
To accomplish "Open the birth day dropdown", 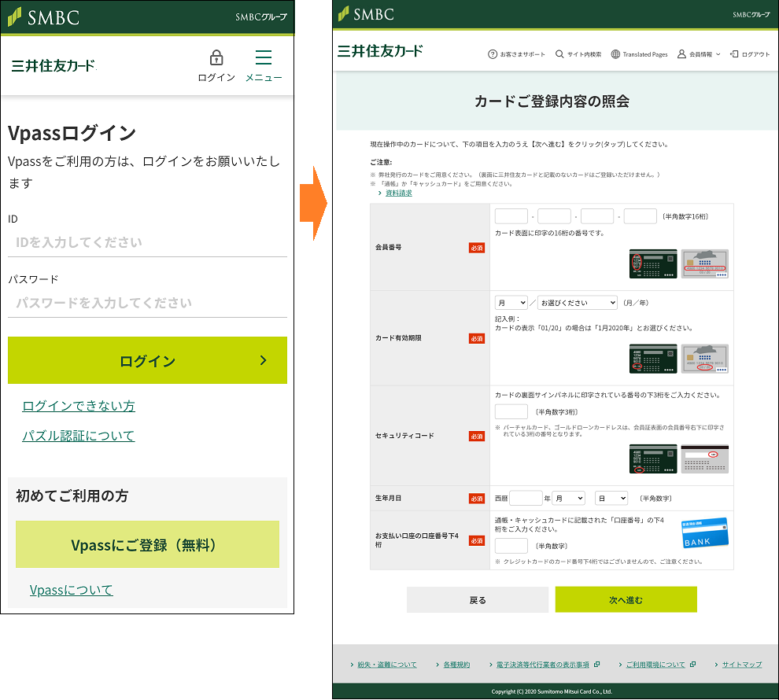I will tap(611, 498).
